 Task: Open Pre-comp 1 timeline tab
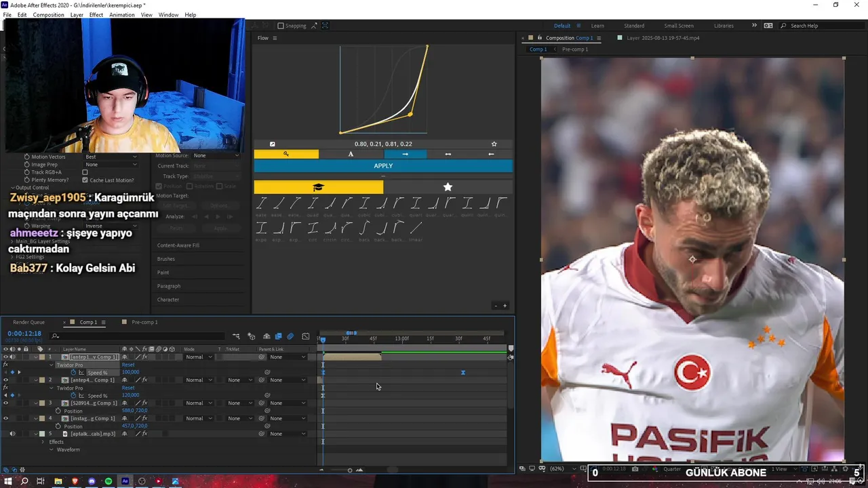point(144,322)
